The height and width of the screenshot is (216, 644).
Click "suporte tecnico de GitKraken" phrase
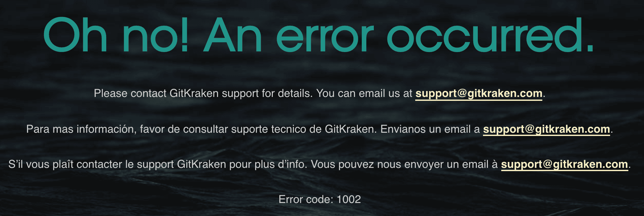302,129
